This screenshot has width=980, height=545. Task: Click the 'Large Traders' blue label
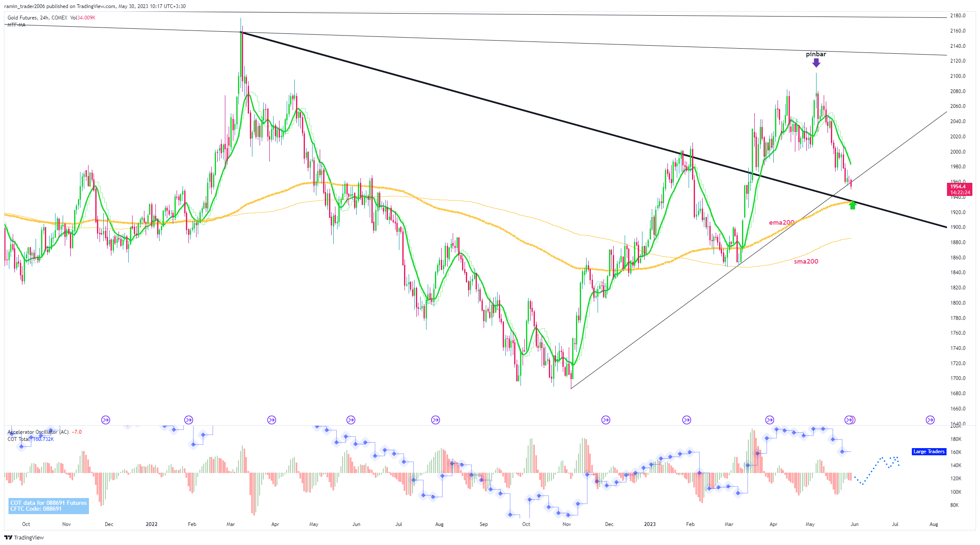pos(929,452)
